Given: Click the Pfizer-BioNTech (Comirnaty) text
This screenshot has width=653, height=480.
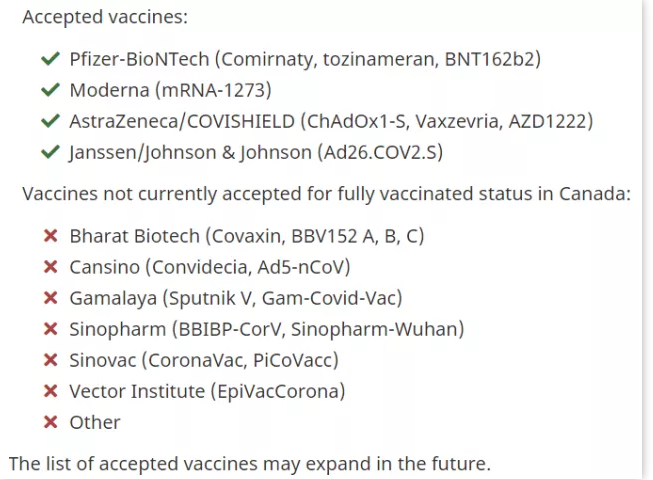Looking at the screenshot, I should 305,59.
